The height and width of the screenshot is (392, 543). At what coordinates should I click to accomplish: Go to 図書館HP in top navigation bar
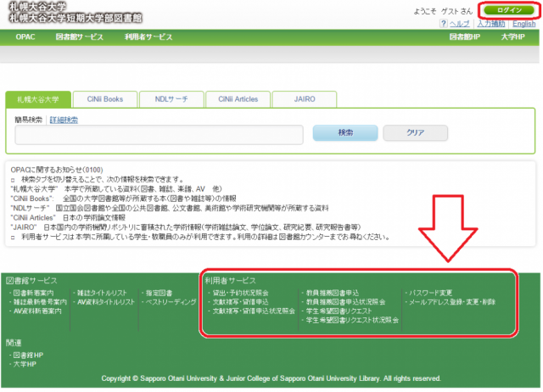465,38
